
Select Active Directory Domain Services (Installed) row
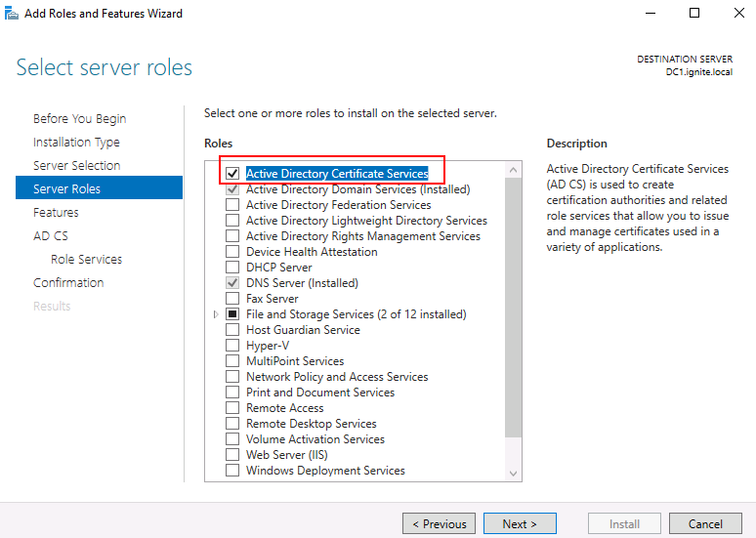pos(357,189)
